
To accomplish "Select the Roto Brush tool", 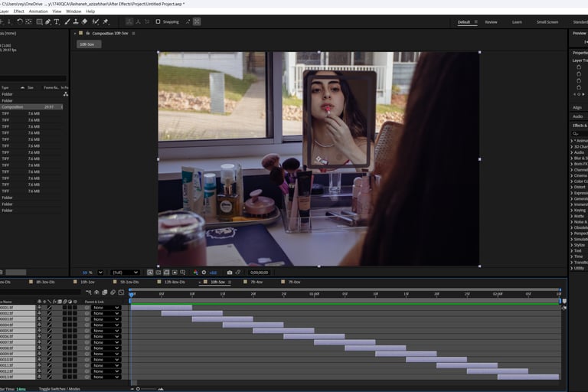I will (95, 21).
